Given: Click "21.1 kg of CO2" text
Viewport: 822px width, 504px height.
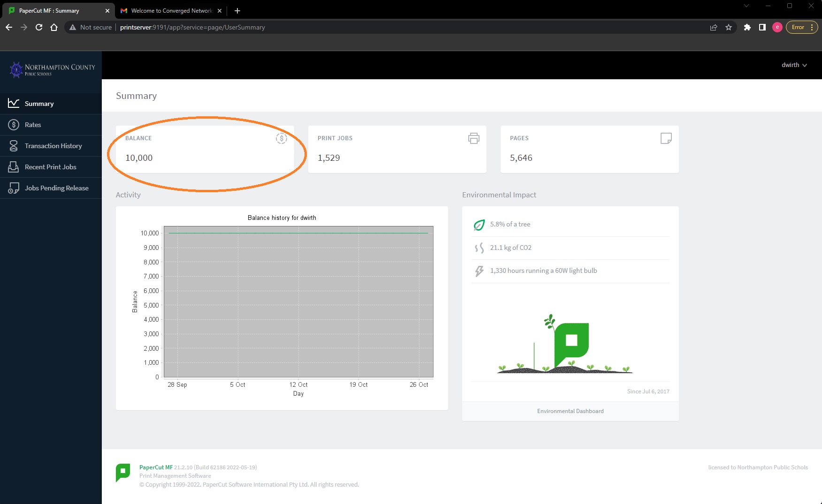Looking at the screenshot, I should point(511,248).
